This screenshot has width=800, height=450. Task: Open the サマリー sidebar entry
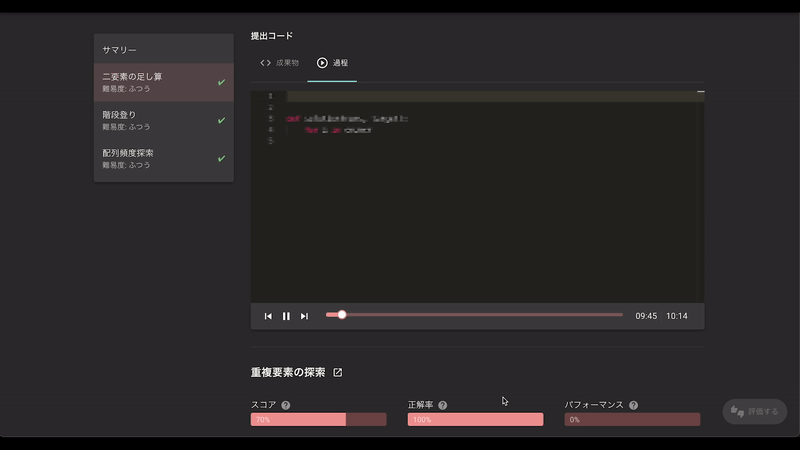coord(164,49)
